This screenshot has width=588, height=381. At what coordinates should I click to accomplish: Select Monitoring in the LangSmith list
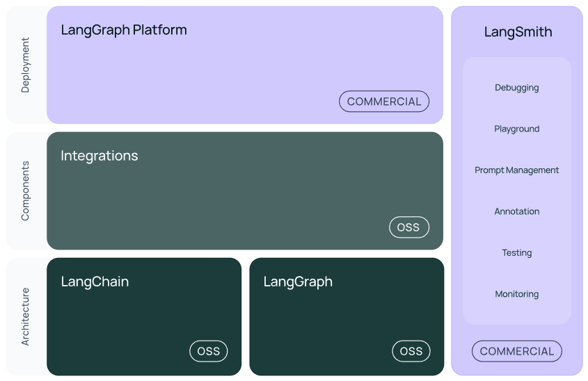pyautogui.click(x=517, y=294)
